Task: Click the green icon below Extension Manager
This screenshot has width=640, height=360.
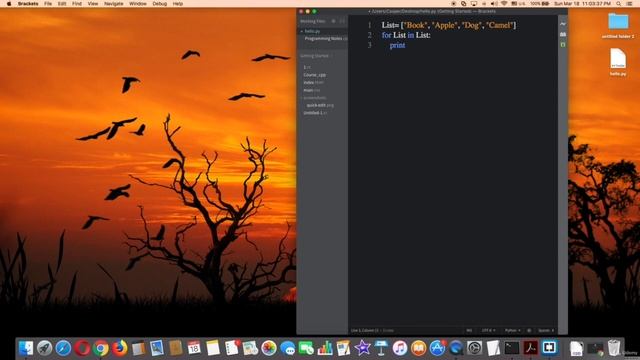Action: click(x=563, y=44)
